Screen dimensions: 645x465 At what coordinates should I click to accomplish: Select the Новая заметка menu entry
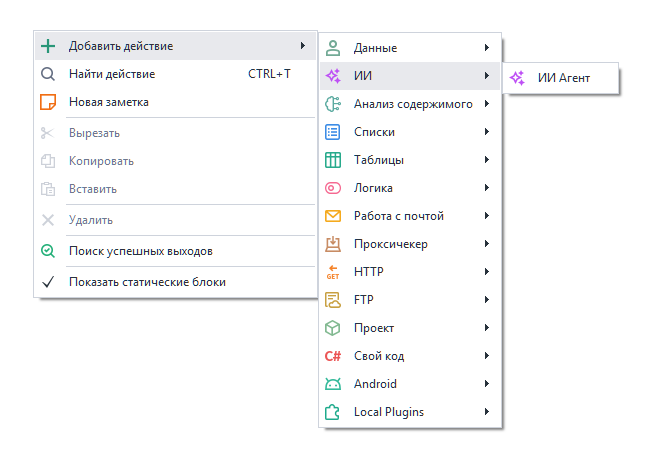click(x=175, y=102)
